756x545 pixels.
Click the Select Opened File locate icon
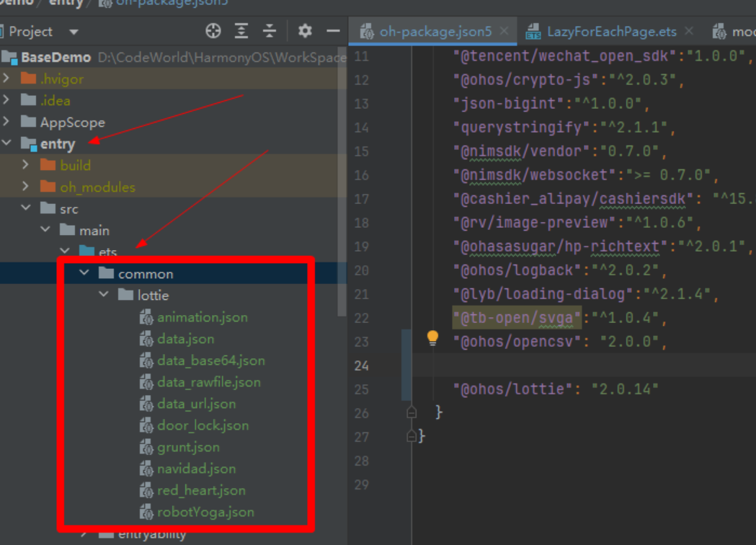coord(213,31)
